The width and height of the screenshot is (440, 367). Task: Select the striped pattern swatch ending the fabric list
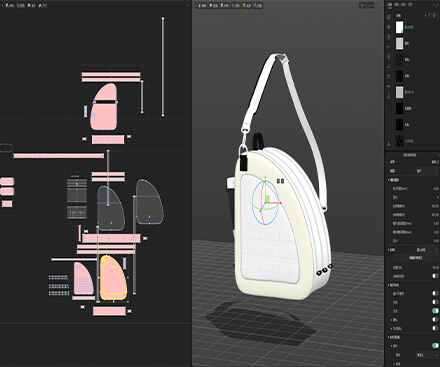[399, 141]
